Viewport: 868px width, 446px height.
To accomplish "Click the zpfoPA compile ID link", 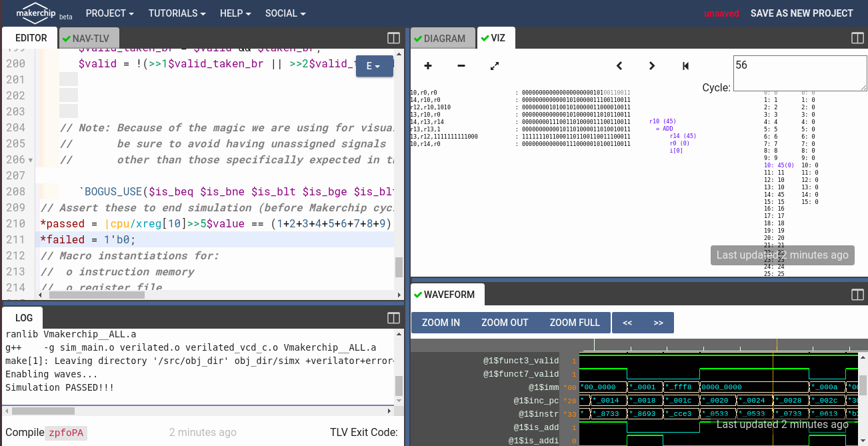I will pyautogui.click(x=66, y=433).
